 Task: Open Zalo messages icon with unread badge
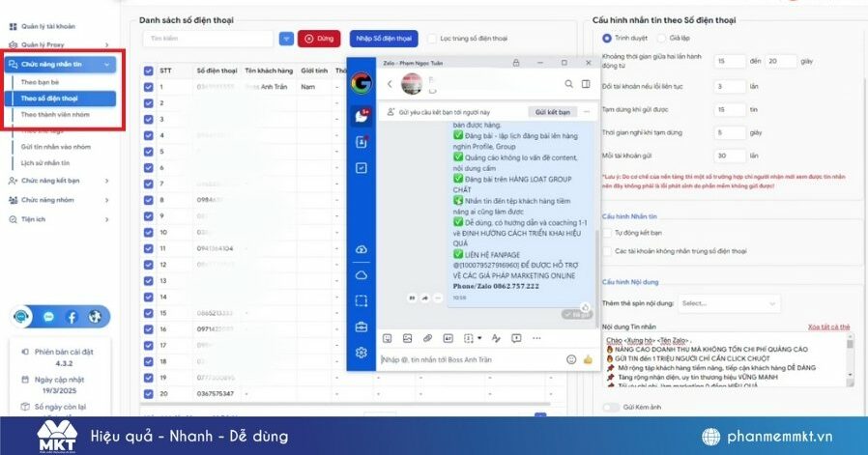pyautogui.click(x=361, y=116)
